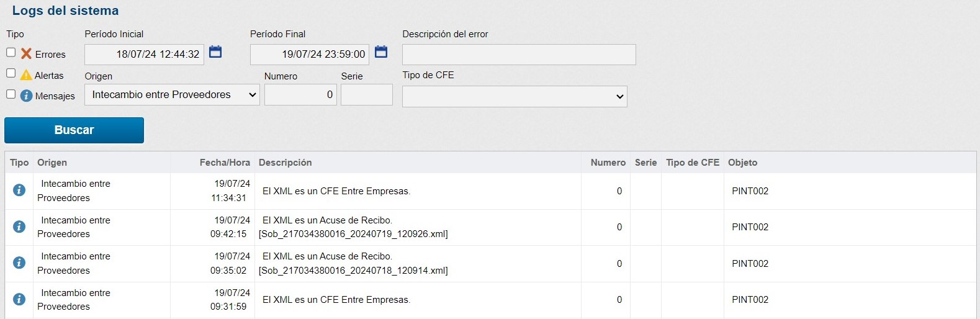Click the yellow Alertas warning icon
The image size is (980, 319).
26,75
